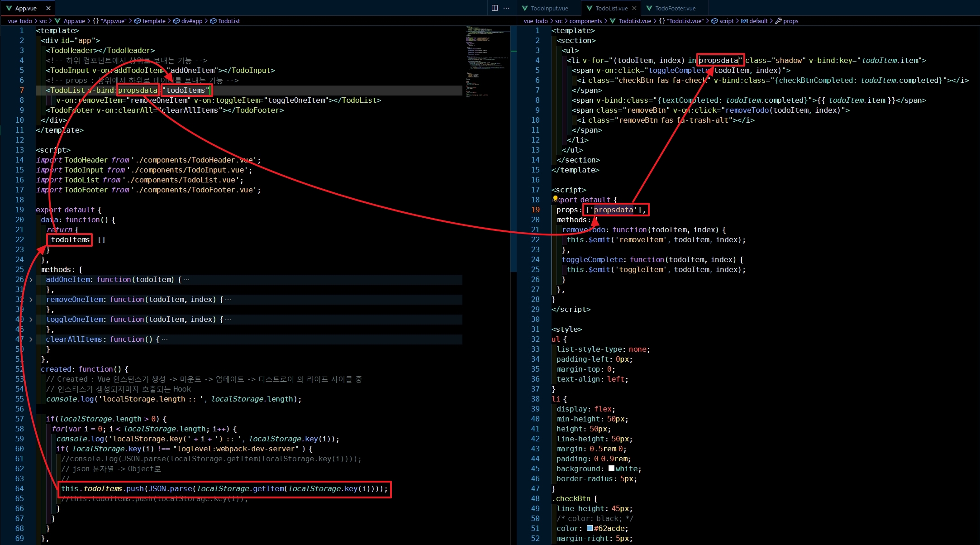Screen dimensions: 980x545
Task: Unfold the removeOneItem function
Action: (x=31, y=300)
